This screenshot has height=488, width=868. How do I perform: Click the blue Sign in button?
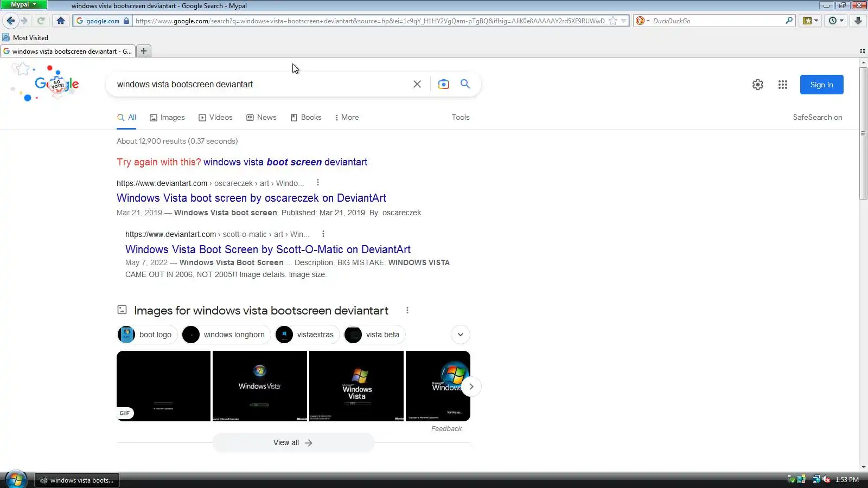click(821, 85)
